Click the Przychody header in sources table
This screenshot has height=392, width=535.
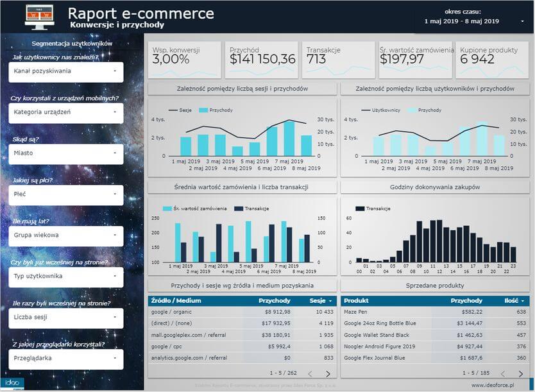pyautogui.click(x=274, y=300)
